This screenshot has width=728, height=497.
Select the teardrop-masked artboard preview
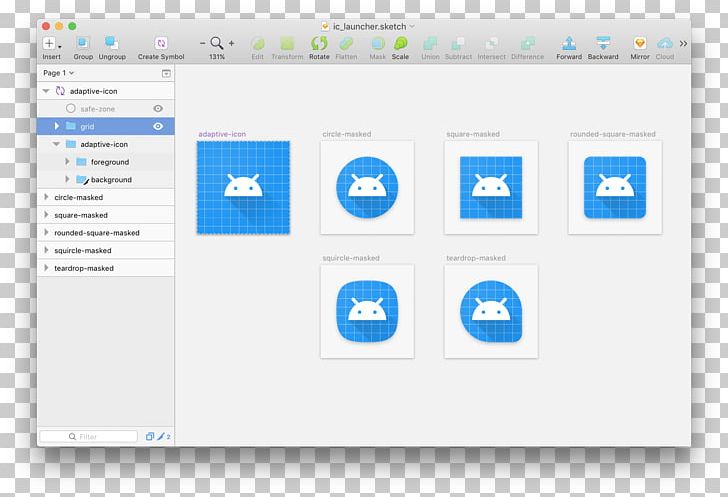coord(491,311)
